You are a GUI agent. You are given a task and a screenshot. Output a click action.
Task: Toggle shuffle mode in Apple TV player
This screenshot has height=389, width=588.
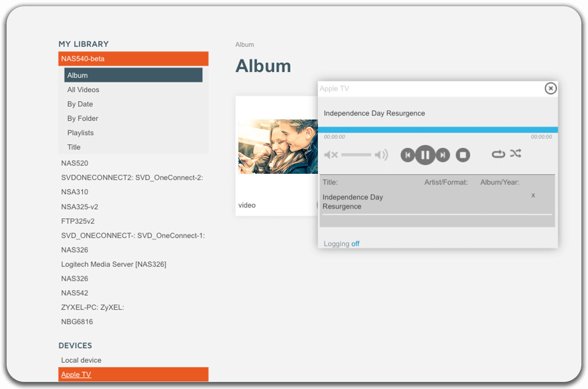tap(516, 153)
